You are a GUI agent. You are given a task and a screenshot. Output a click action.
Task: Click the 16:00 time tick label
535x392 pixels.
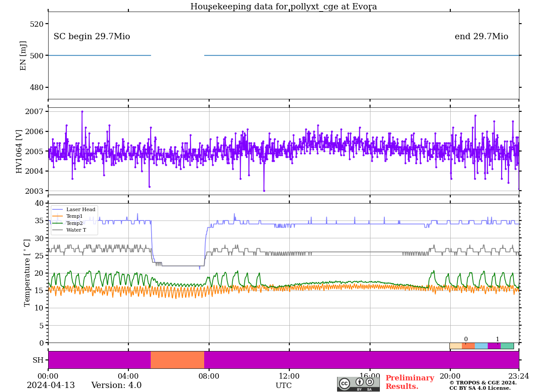click(x=370, y=376)
